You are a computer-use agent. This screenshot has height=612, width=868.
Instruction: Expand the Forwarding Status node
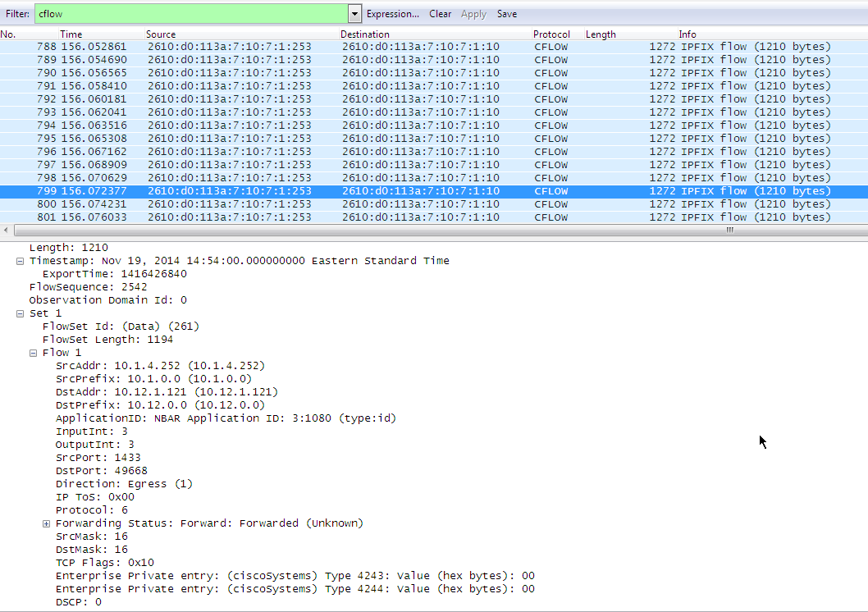[47, 523]
